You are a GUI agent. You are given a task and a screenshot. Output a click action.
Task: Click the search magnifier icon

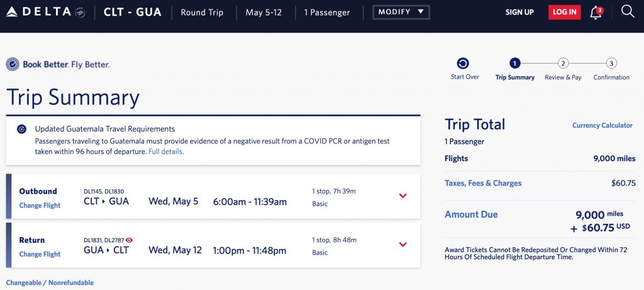[627, 11]
